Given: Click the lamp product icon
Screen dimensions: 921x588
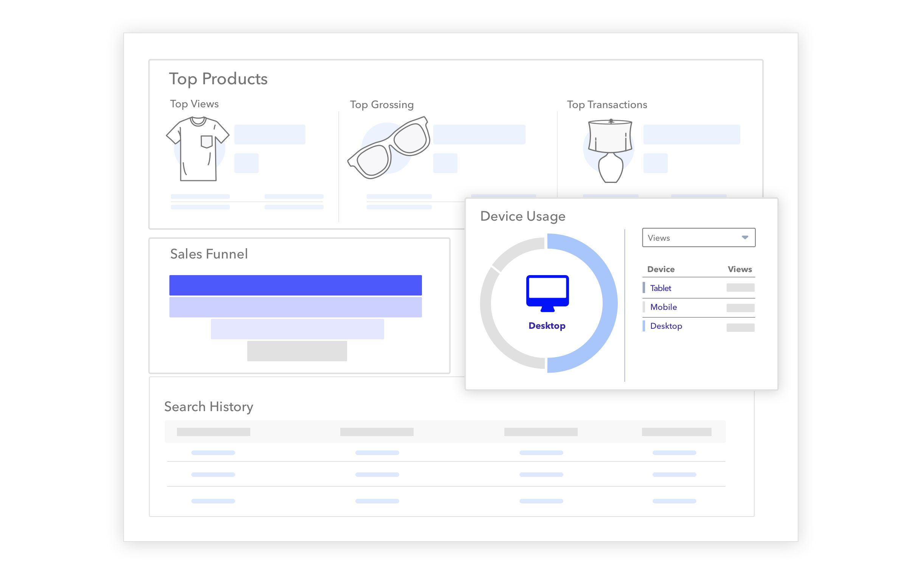Looking at the screenshot, I should [x=610, y=151].
